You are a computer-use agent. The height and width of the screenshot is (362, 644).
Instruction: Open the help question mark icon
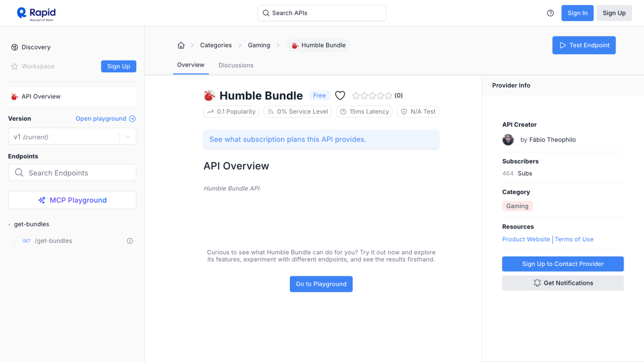[550, 13]
